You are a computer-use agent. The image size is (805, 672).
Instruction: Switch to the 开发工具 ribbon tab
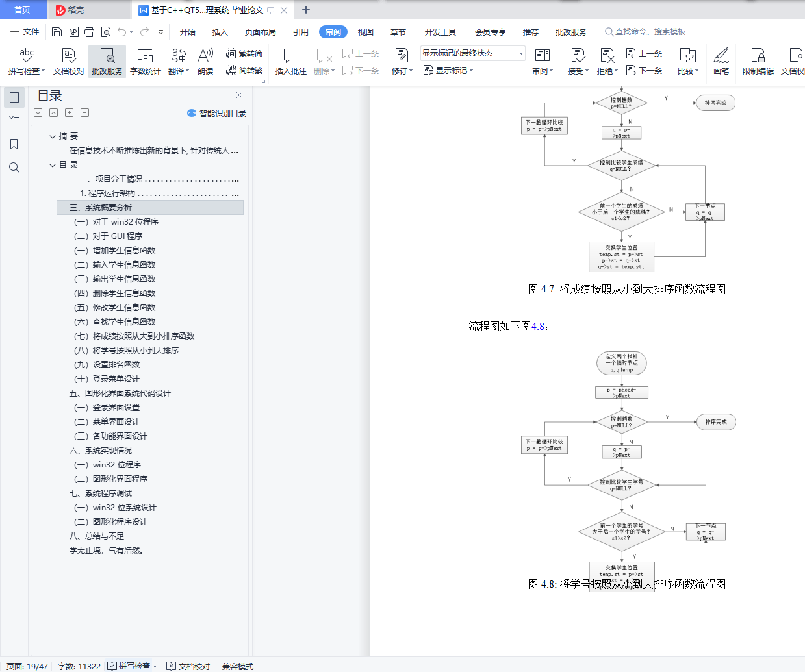[441, 32]
